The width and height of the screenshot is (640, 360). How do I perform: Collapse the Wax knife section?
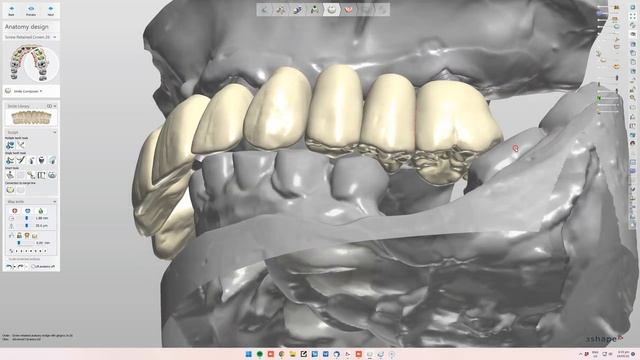(x=54, y=202)
